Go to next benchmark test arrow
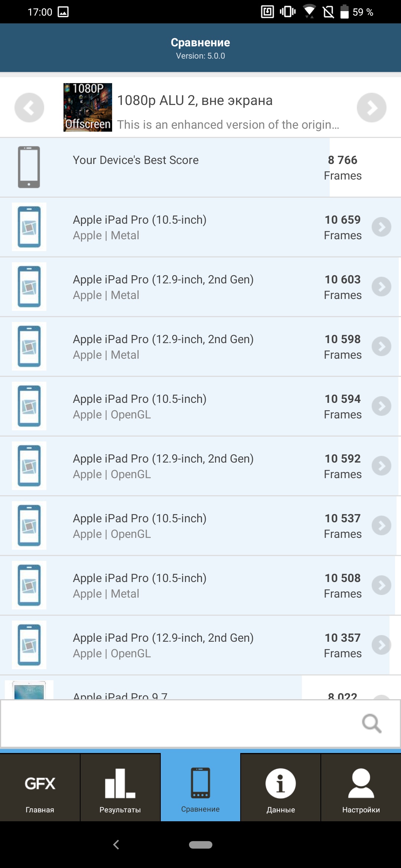401x868 pixels. pos(371,108)
